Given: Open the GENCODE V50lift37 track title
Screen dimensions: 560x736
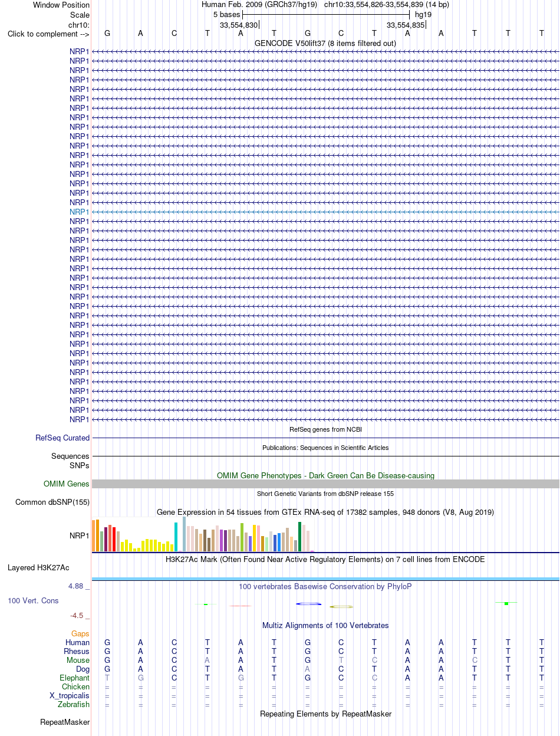Looking at the screenshot, I should click(325, 43).
